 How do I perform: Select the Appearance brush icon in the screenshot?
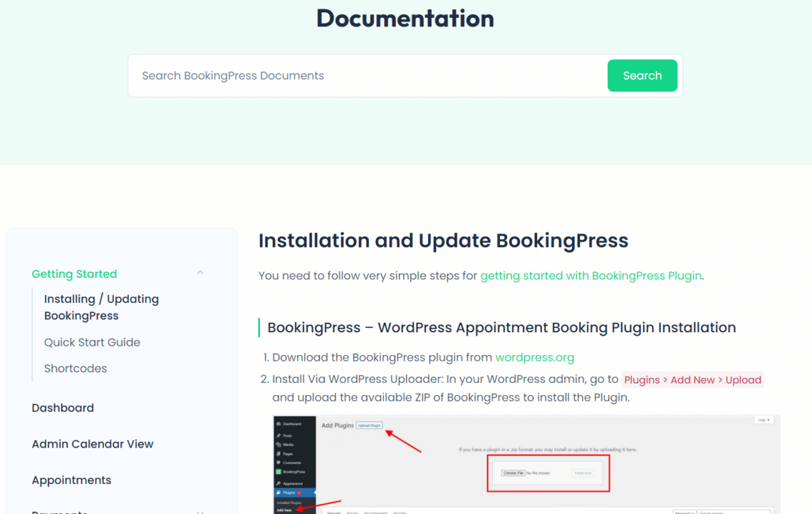[x=279, y=483]
